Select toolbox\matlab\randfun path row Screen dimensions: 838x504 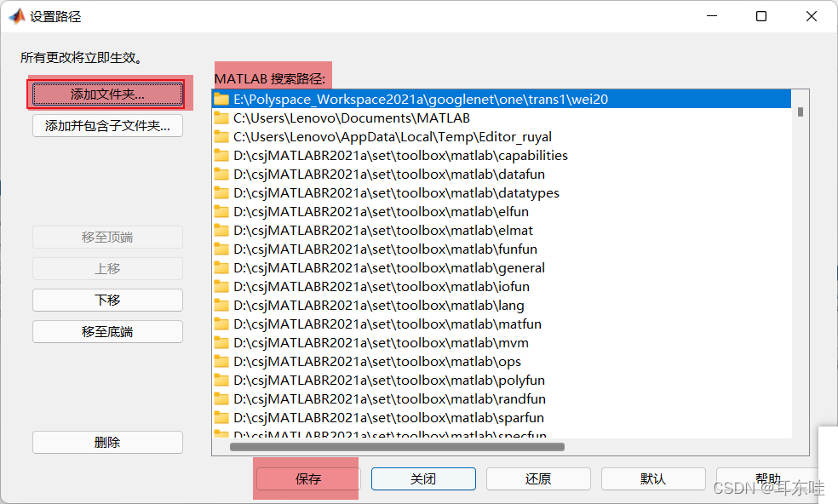[x=502, y=398]
